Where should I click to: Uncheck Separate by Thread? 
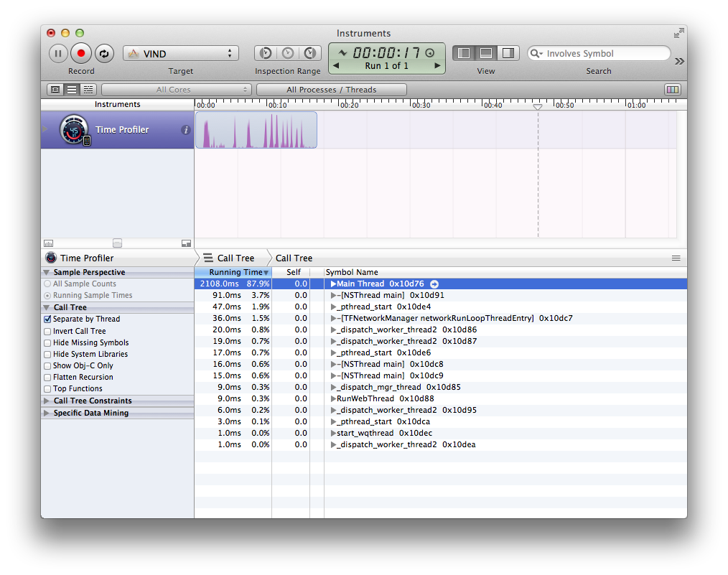click(47, 319)
